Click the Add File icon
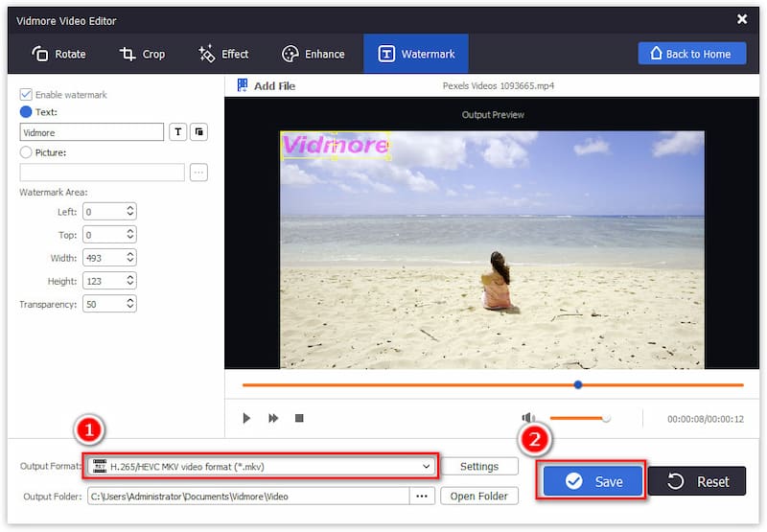767x532 pixels. pyautogui.click(x=243, y=85)
